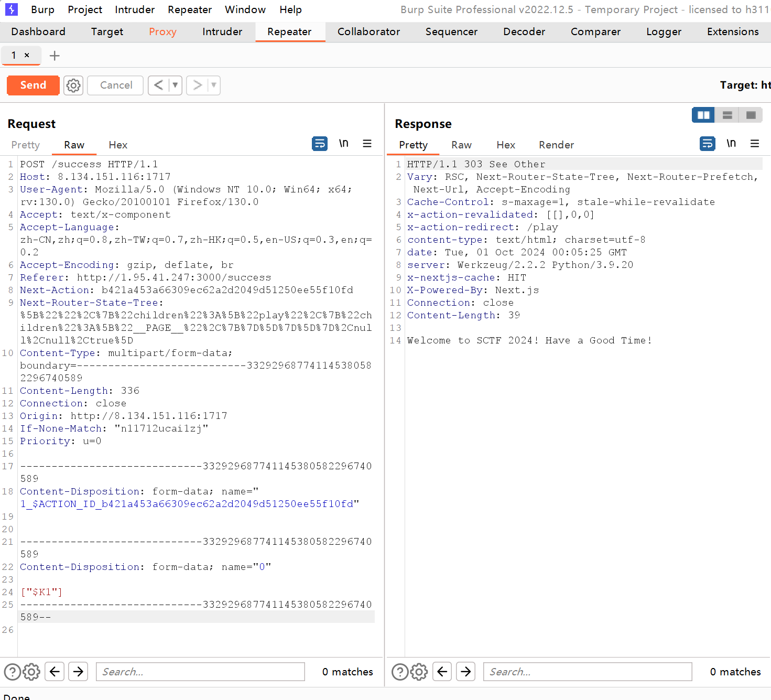Viewport: 771px width, 700px height.
Task: Click the server: Werkzeug header line
Action: click(x=520, y=265)
